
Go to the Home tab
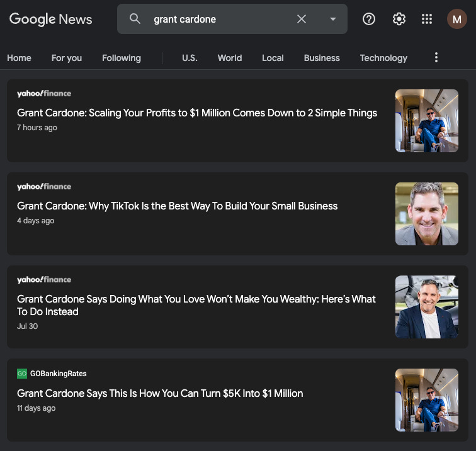tap(19, 58)
